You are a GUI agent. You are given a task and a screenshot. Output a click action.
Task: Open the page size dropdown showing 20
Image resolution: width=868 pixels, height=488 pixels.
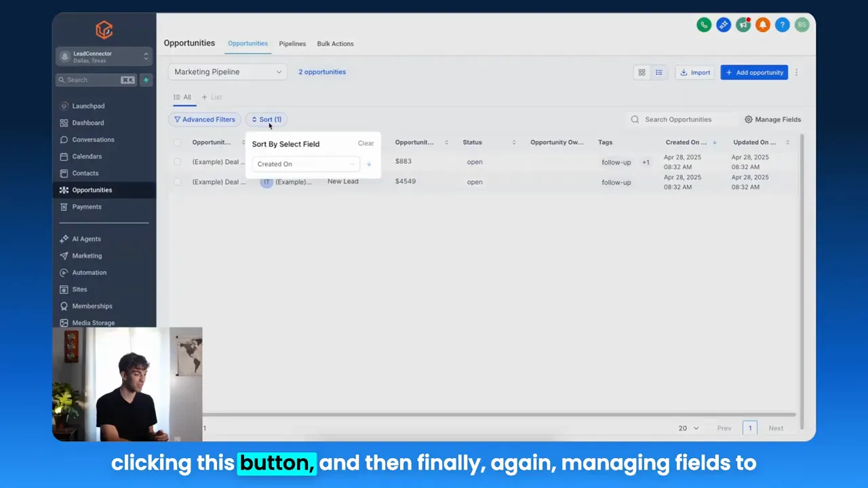pos(688,428)
